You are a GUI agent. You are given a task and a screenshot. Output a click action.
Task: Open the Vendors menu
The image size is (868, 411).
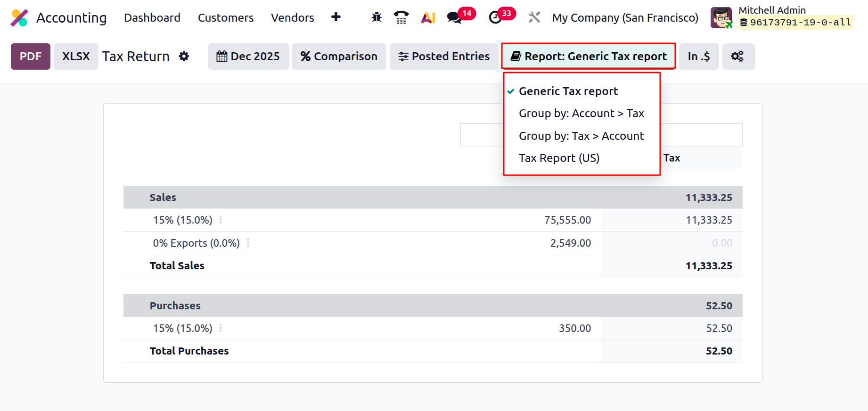[x=293, y=18]
